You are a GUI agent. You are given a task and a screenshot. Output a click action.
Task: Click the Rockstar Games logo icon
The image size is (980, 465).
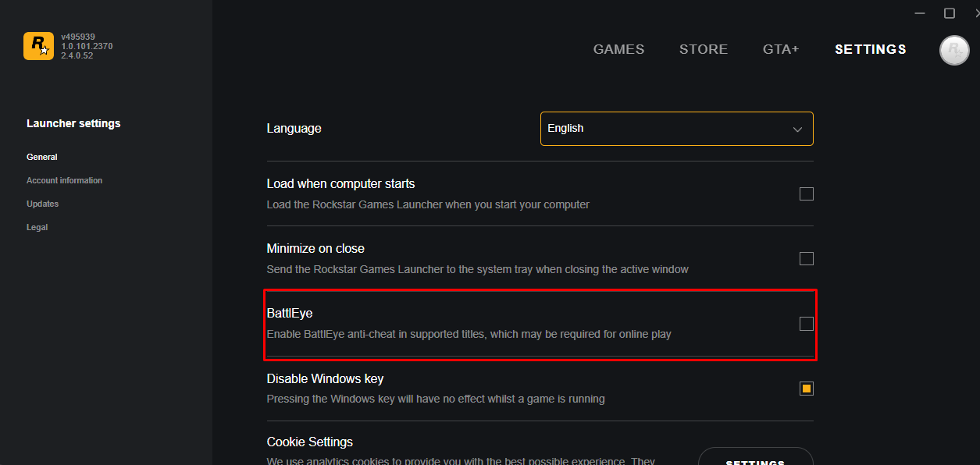pyautogui.click(x=38, y=46)
